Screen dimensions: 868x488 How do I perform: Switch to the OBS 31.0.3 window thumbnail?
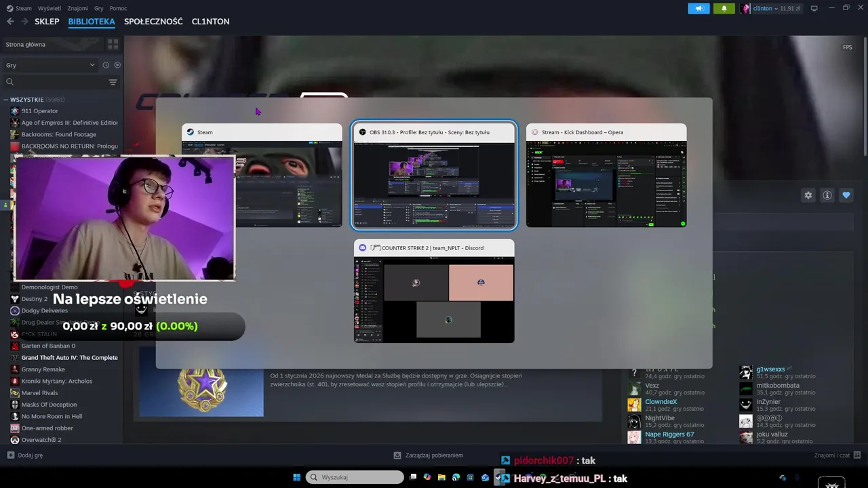434,175
